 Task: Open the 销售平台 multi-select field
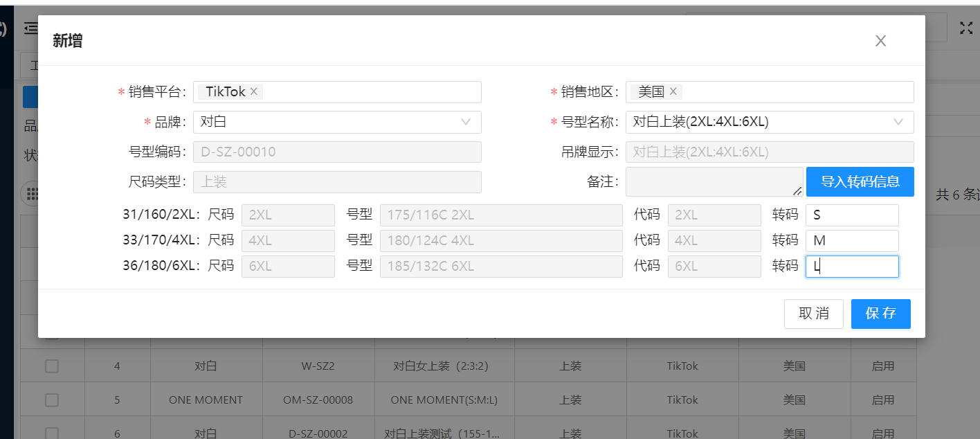(367, 92)
